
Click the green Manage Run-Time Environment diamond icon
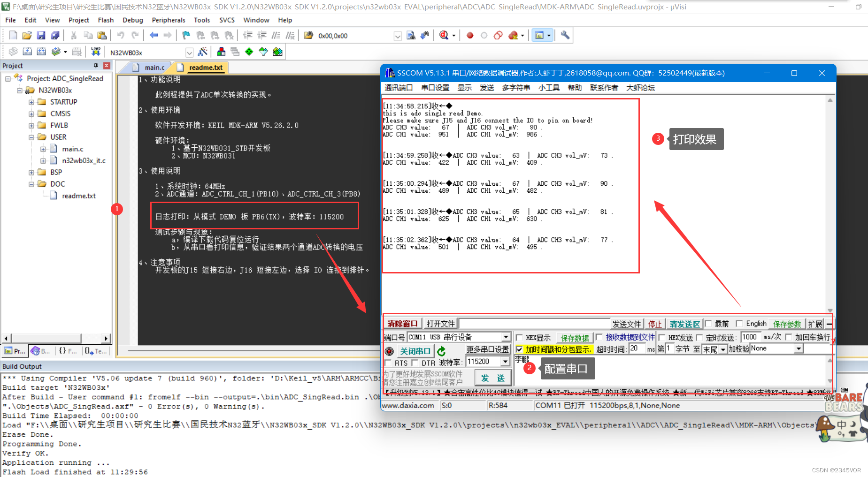pos(249,52)
